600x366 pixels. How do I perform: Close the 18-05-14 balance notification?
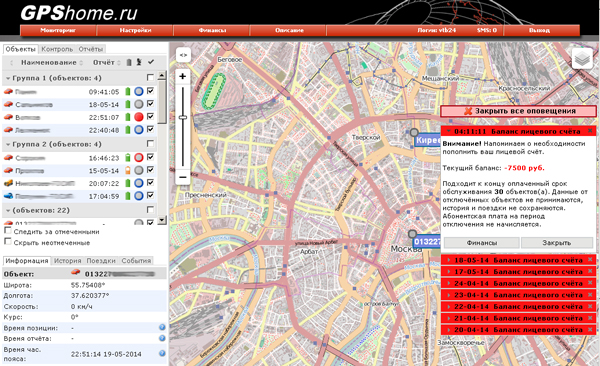click(x=590, y=260)
